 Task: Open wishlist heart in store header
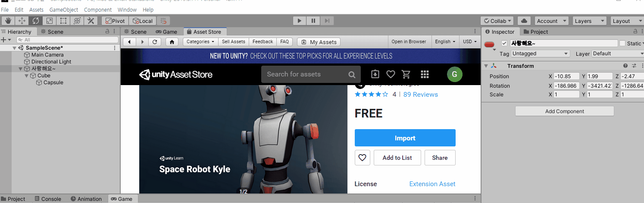(391, 74)
